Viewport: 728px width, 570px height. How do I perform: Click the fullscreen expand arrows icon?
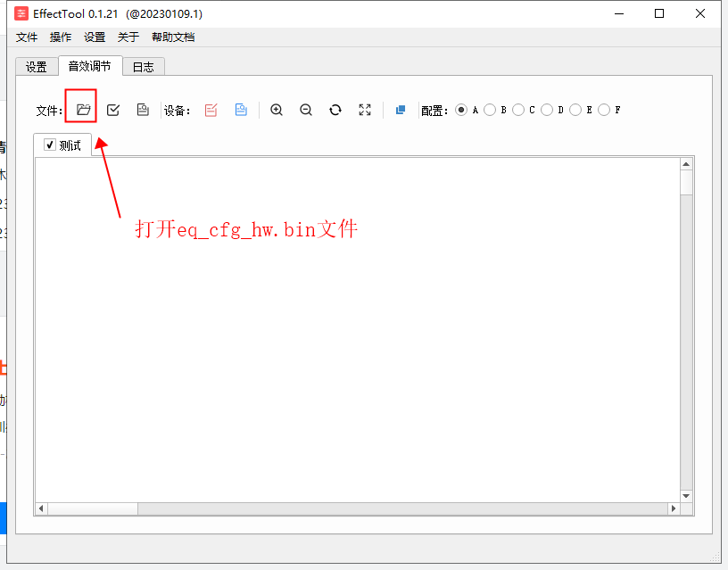tap(365, 110)
